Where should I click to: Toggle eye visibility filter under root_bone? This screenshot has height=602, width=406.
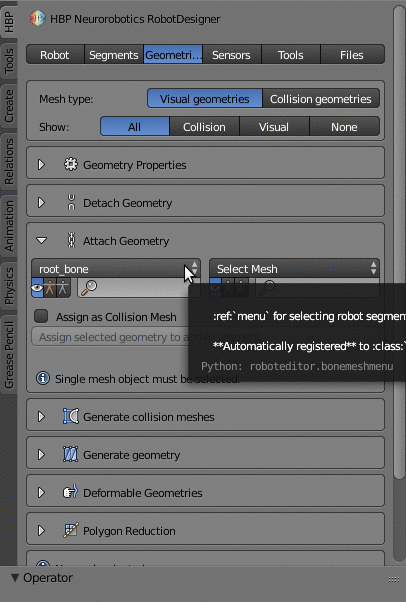tap(37, 288)
